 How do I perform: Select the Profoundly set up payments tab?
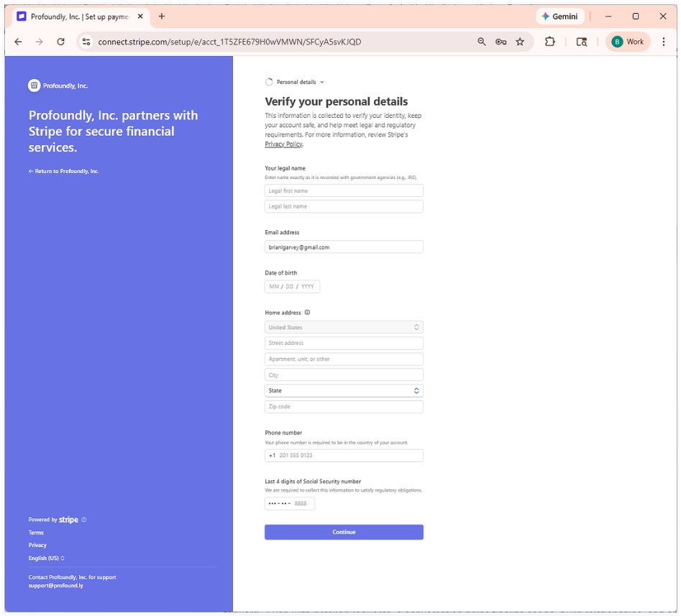tap(79, 15)
